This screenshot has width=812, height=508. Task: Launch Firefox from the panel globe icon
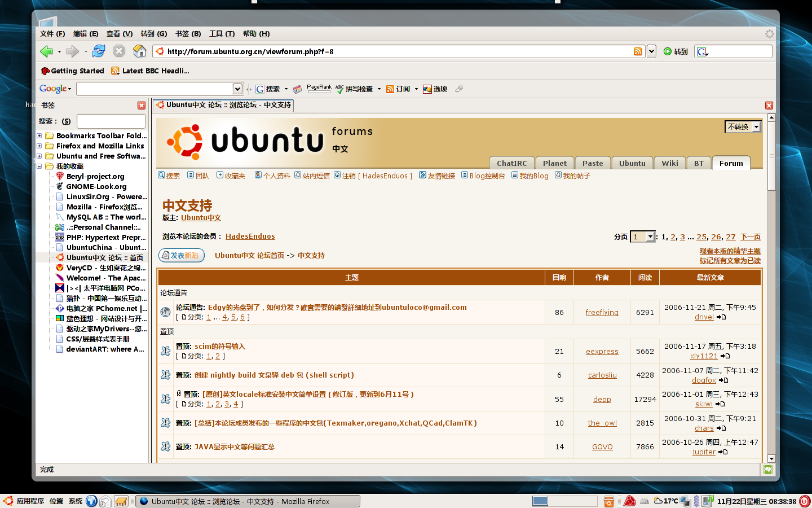point(91,501)
